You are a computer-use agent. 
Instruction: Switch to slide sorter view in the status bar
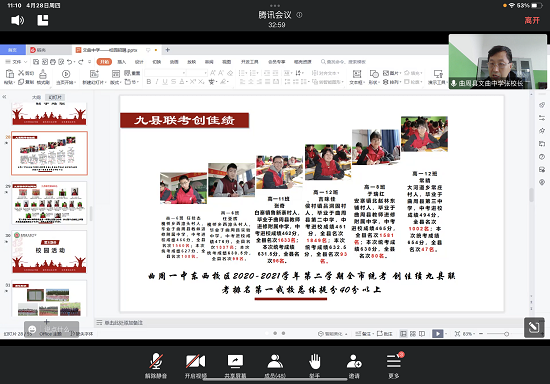click(x=413, y=334)
